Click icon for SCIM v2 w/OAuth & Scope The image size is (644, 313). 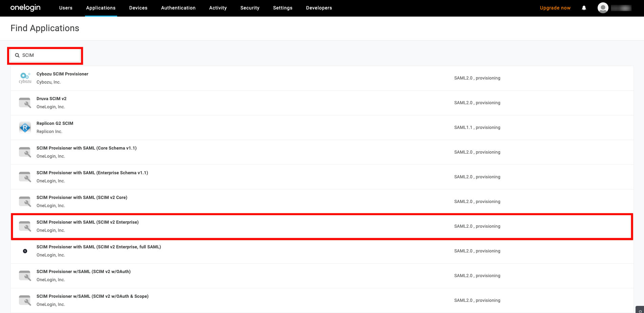point(25,300)
